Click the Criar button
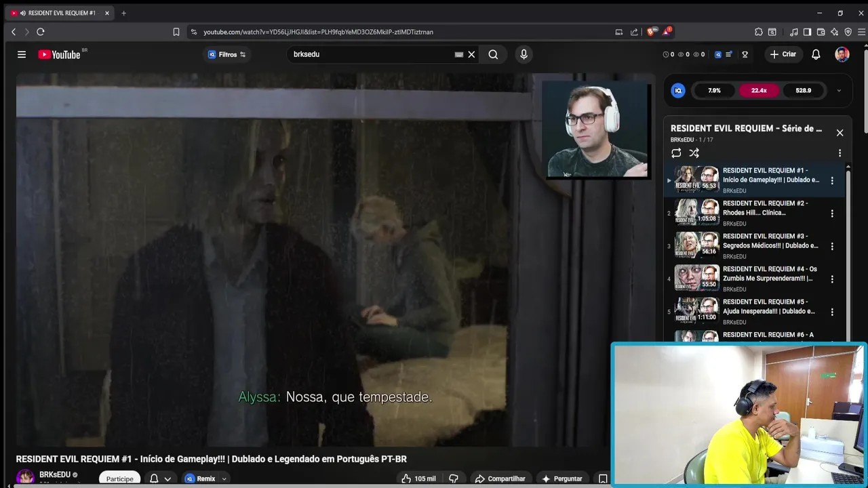The width and height of the screenshot is (868, 488). (783, 54)
